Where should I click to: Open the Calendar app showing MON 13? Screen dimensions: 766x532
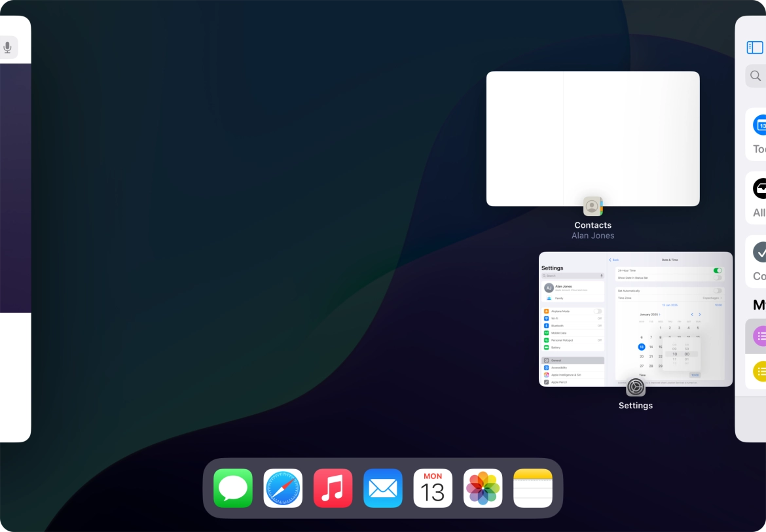click(x=433, y=488)
